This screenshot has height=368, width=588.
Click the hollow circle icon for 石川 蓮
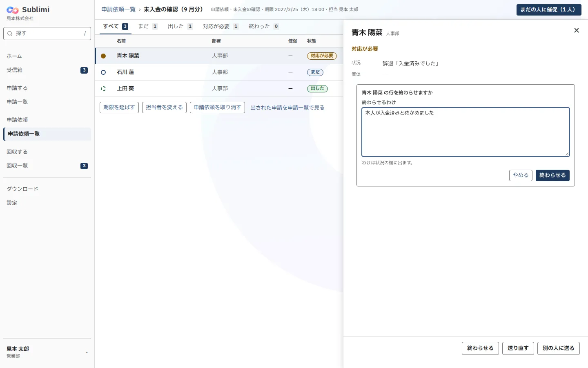[103, 72]
